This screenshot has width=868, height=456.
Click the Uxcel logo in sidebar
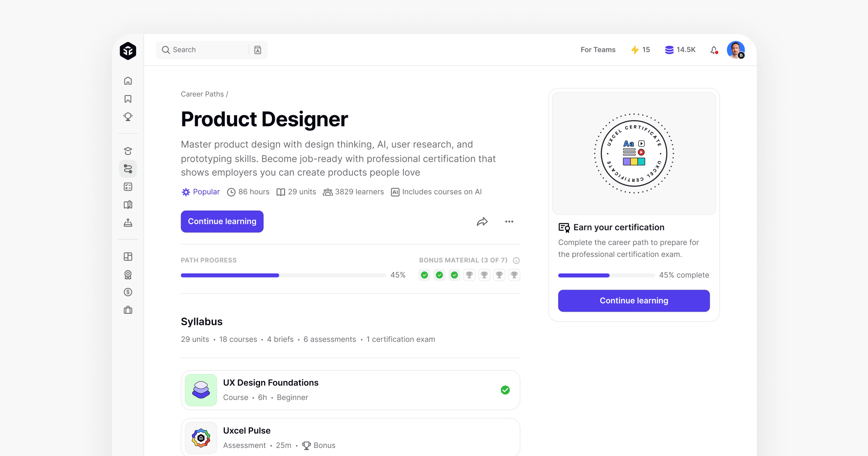coord(128,51)
